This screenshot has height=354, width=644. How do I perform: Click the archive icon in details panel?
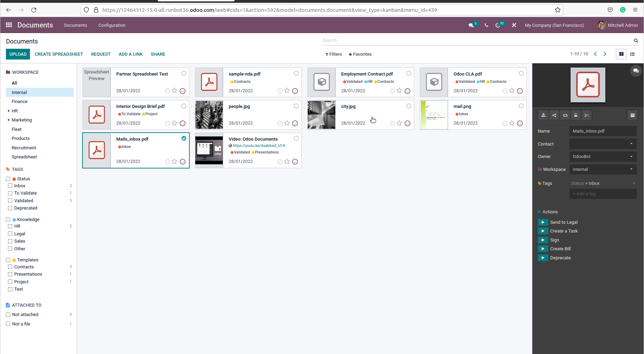pyautogui.click(x=633, y=115)
